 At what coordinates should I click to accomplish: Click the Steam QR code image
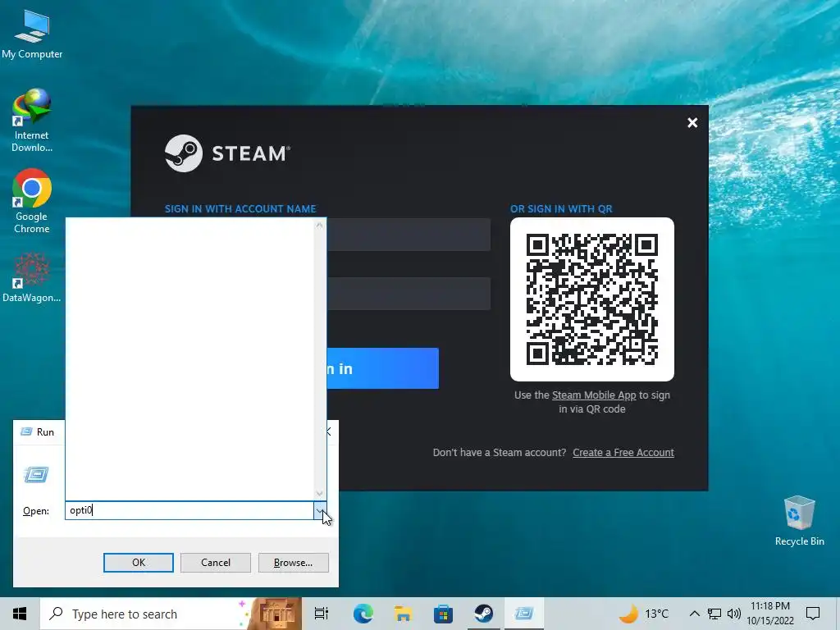coord(592,299)
